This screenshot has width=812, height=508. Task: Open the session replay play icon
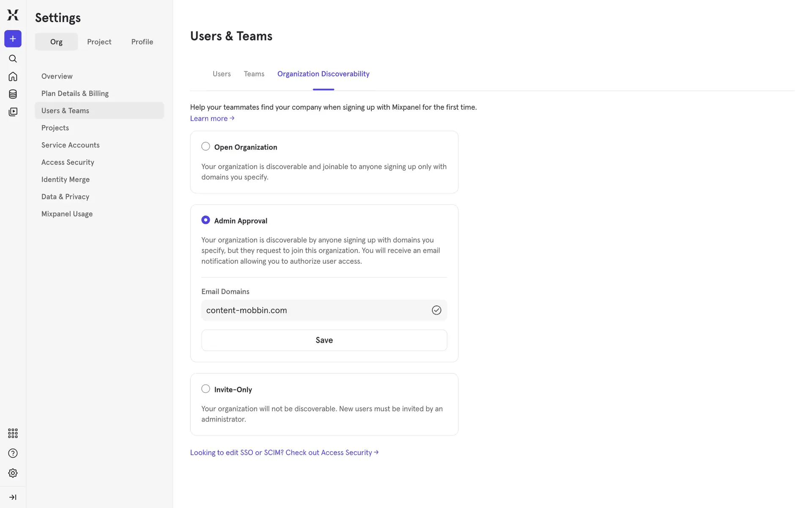click(x=13, y=112)
